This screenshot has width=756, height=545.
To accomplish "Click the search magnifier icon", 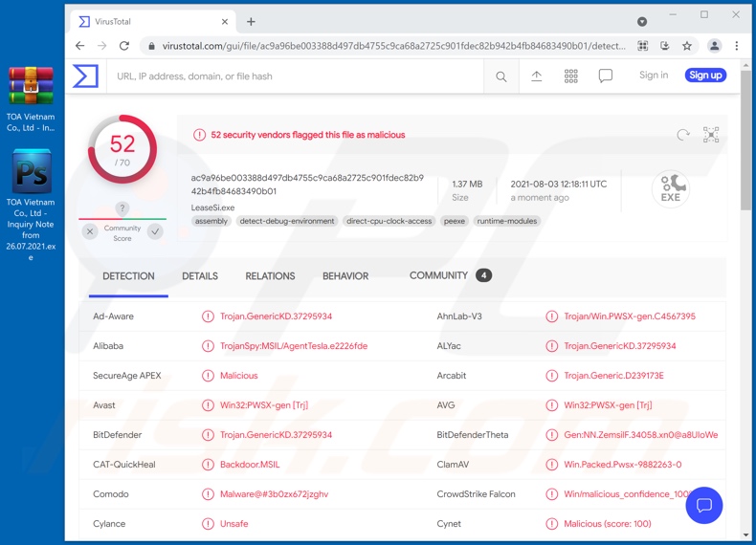I will (500, 76).
